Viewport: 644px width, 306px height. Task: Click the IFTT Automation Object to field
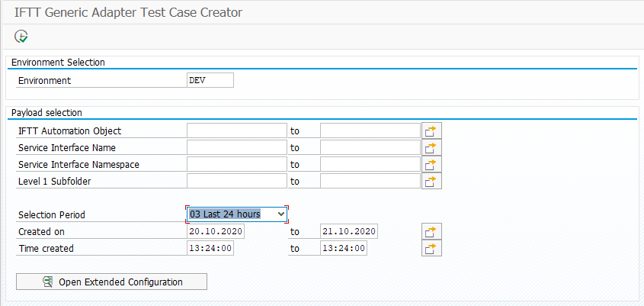[370, 130]
